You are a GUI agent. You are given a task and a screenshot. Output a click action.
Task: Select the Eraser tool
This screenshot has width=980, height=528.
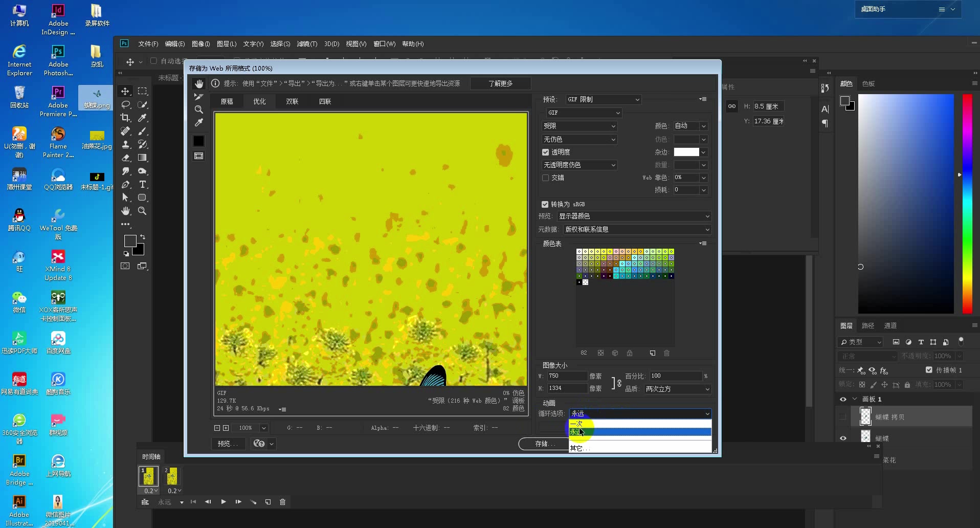pos(125,158)
